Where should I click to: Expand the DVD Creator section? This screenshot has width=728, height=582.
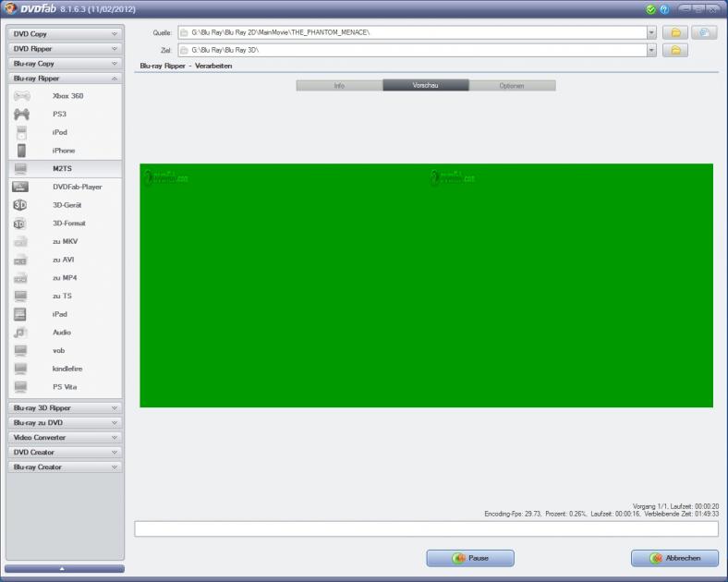tap(65, 453)
